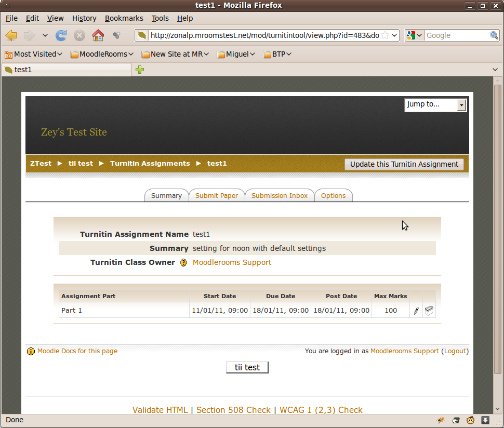
Task: Click the Logout link
Action: point(455,351)
